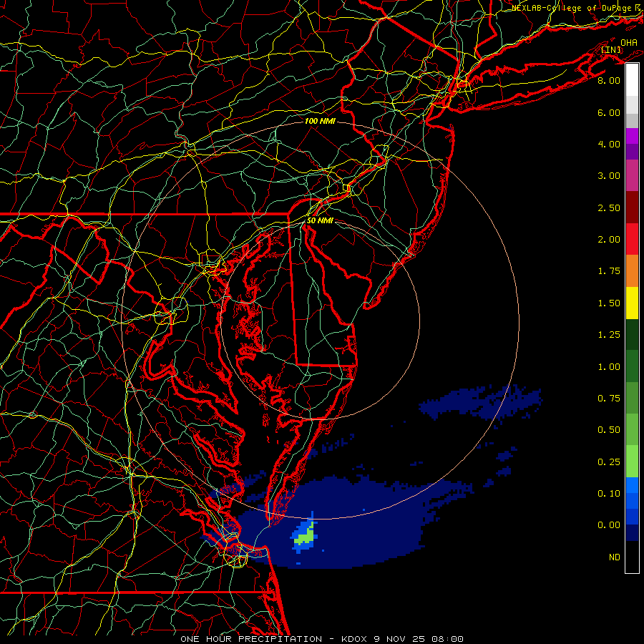Click the 1.50 legend label
Image resolution: width=644 pixels, height=644 pixels.
pyautogui.click(x=609, y=303)
